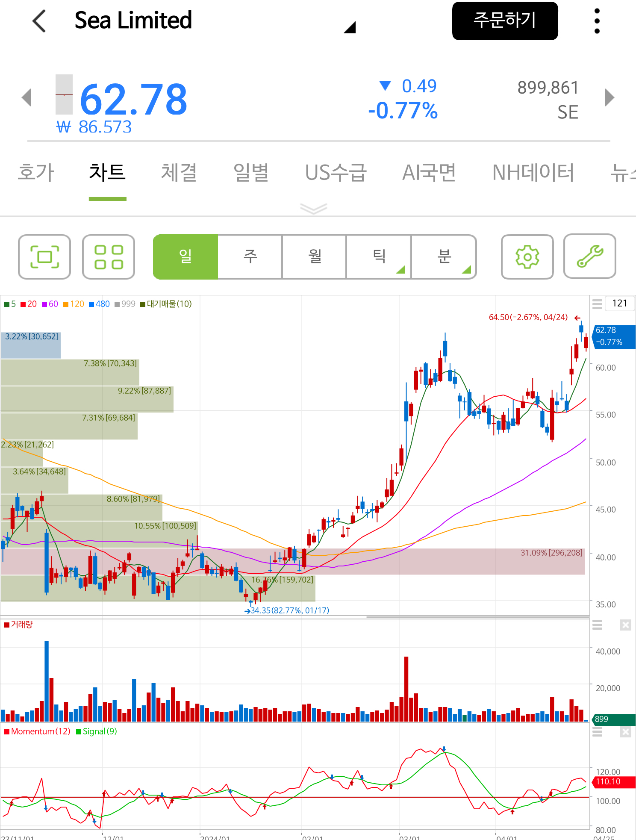
Task: Open the multi-chart grid layout icon
Action: tap(109, 257)
